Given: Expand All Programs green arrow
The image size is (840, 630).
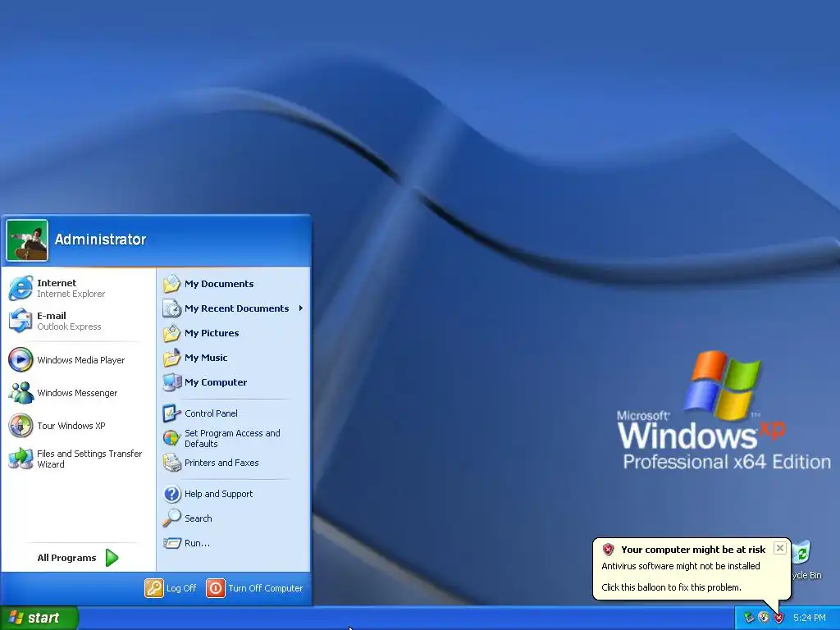Looking at the screenshot, I should point(112,558).
